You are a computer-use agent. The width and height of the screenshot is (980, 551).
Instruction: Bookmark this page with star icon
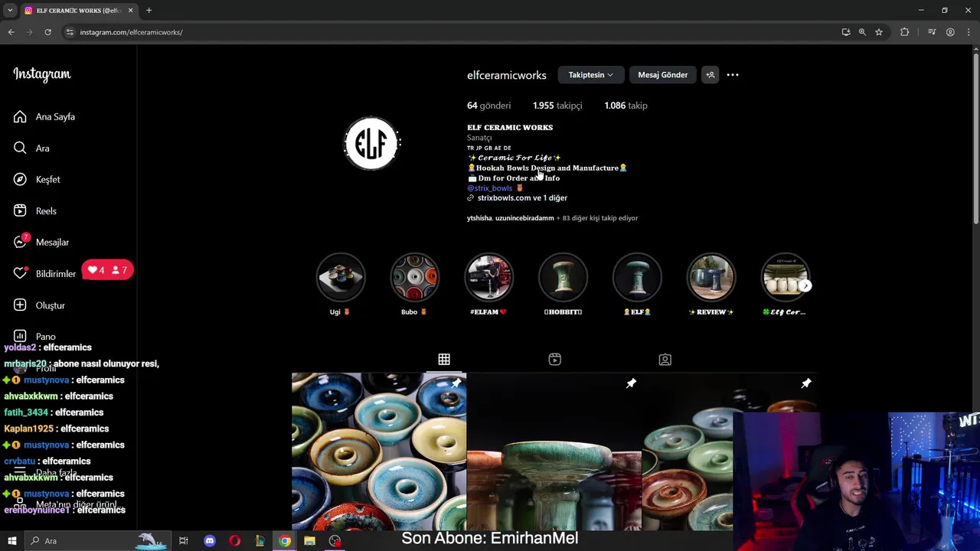pyautogui.click(x=879, y=32)
